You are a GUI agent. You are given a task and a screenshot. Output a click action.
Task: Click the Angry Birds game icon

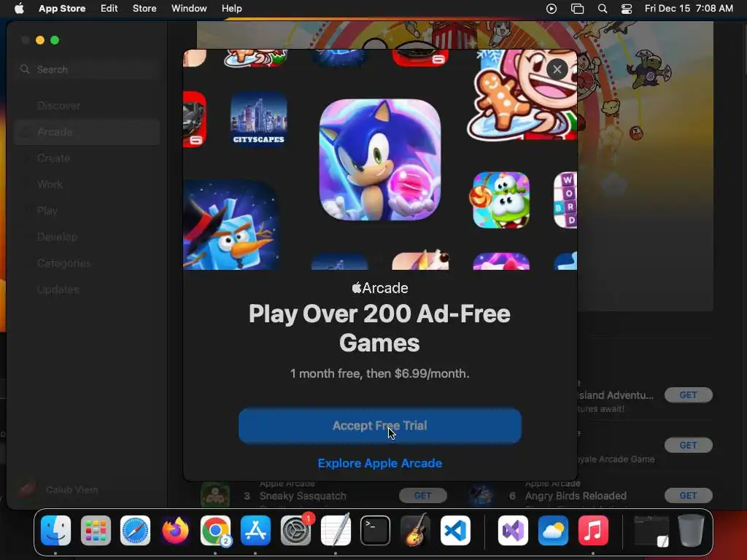pyautogui.click(x=231, y=225)
